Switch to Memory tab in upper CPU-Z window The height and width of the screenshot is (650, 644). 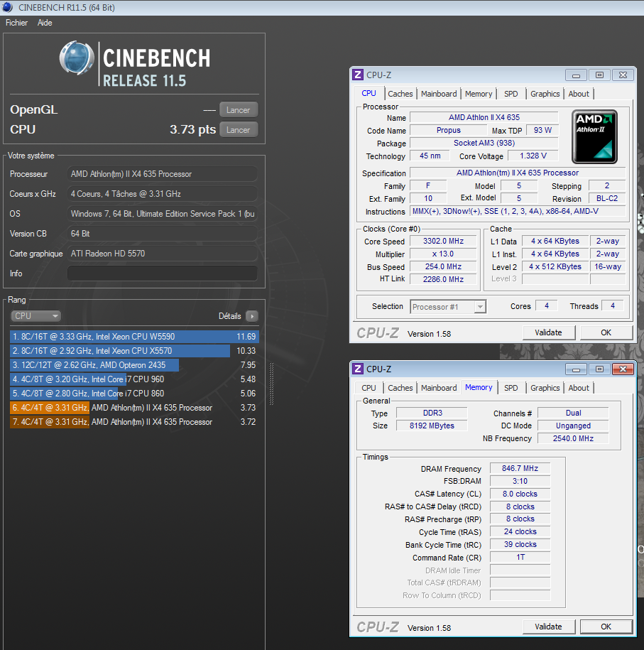(479, 94)
